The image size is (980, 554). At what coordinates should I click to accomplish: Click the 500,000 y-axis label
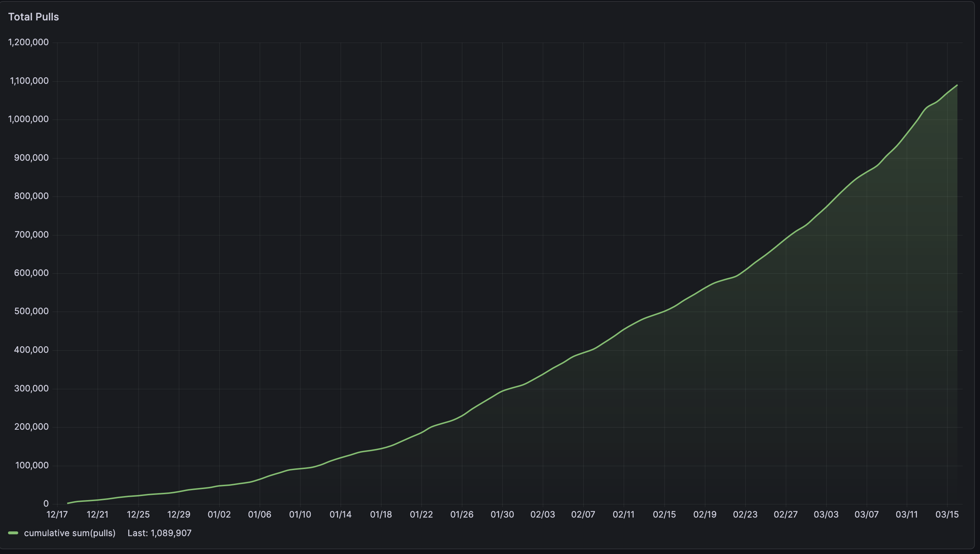coord(31,311)
